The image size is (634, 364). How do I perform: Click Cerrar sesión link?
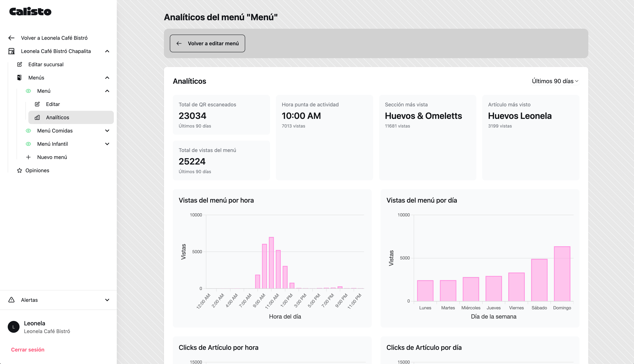(27, 349)
